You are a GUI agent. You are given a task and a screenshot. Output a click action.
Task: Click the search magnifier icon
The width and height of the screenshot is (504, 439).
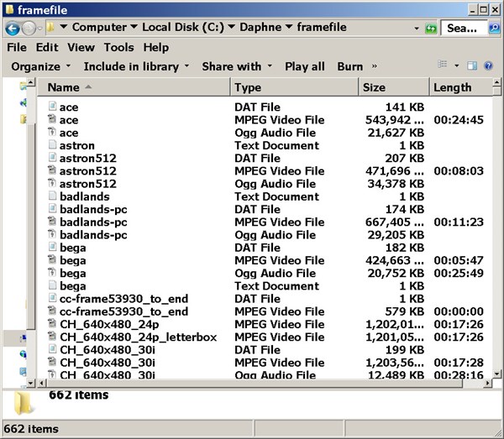click(x=494, y=28)
